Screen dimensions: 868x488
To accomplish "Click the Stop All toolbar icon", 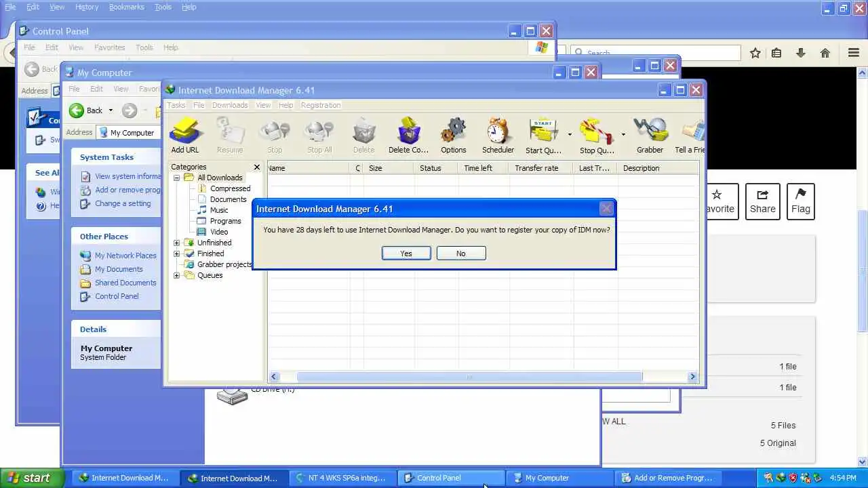I will coord(319,136).
